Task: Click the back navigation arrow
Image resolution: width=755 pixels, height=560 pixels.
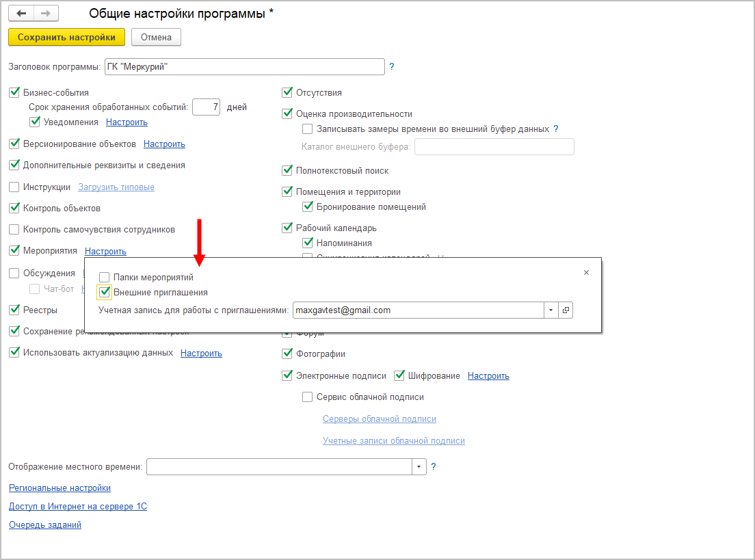Action: pos(21,14)
